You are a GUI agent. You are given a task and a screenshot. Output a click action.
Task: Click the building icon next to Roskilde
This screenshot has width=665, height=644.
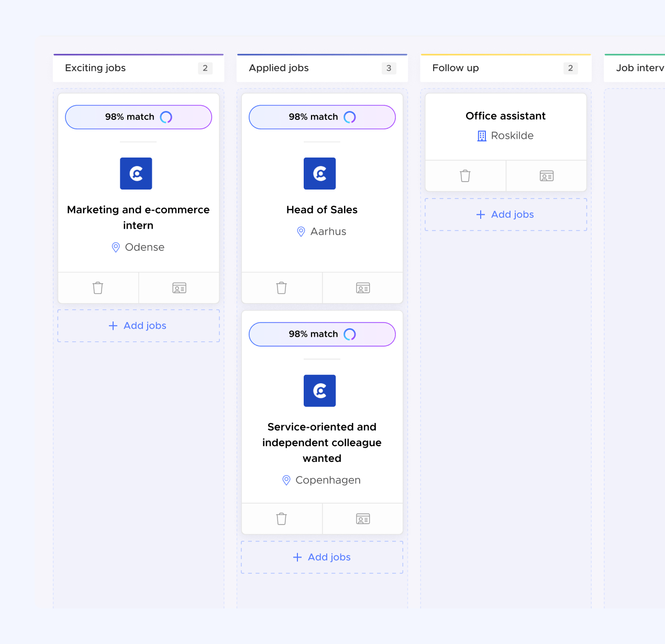481,136
